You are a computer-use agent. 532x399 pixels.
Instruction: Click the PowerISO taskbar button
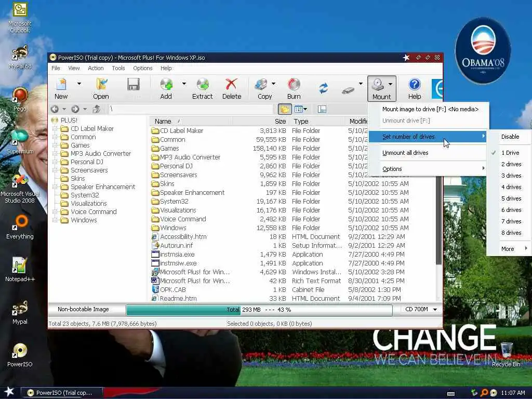(x=62, y=393)
